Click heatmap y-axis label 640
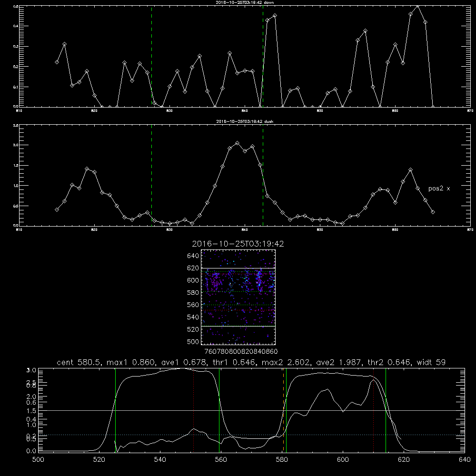This screenshot has height=476, width=476. click(x=193, y=256)
